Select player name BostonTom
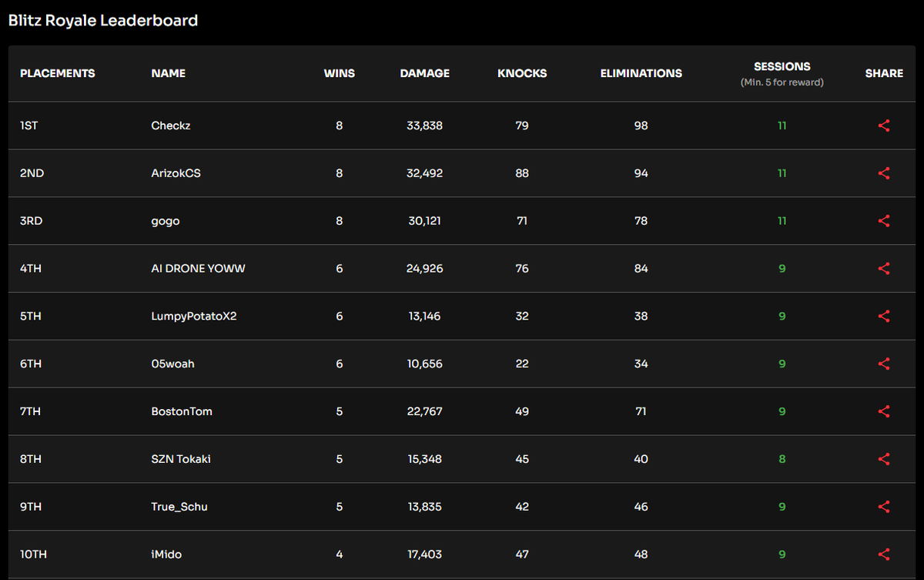924x580 pixels. 182,411
